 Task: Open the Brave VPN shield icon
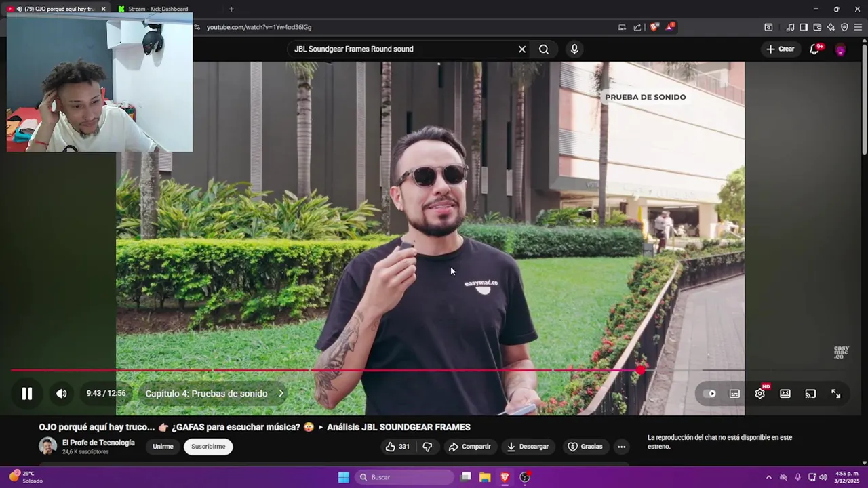coord(844,27)
